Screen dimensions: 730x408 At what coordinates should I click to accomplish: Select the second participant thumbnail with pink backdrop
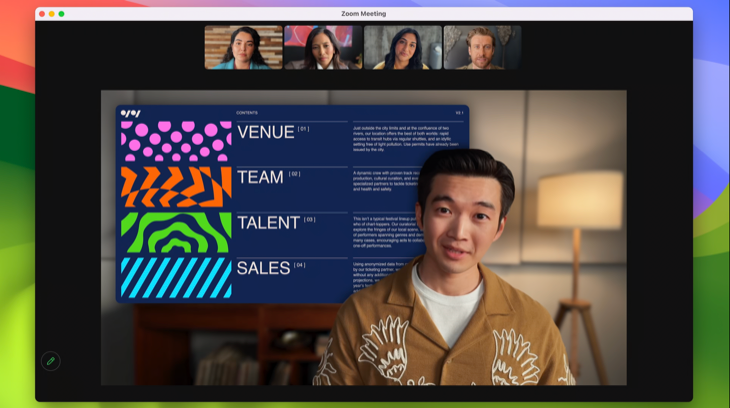tap(322, 47)
